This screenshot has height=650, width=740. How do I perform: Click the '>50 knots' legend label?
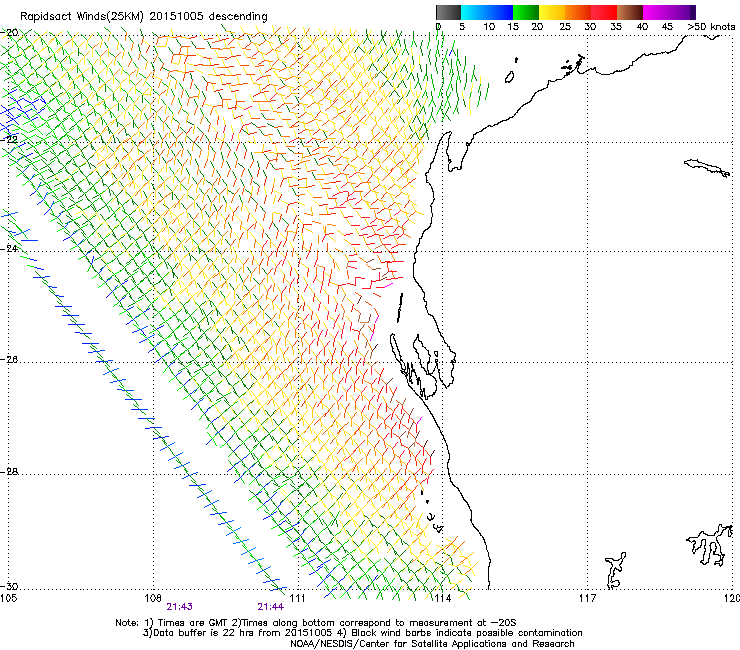click(711, 27)
